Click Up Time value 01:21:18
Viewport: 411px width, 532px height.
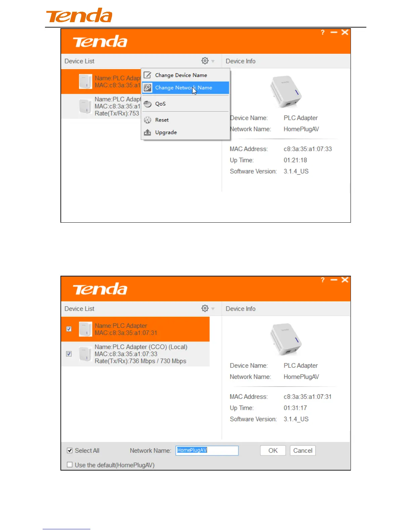point(295,160)
